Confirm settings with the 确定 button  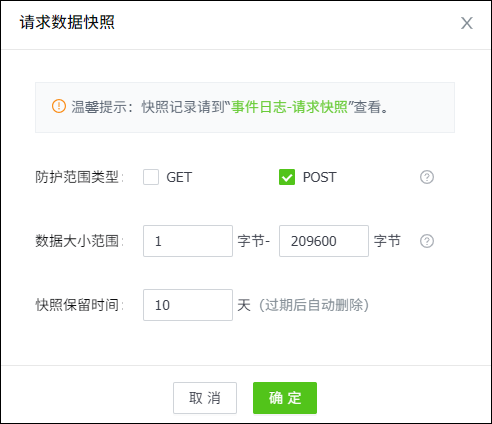point(285,398)
